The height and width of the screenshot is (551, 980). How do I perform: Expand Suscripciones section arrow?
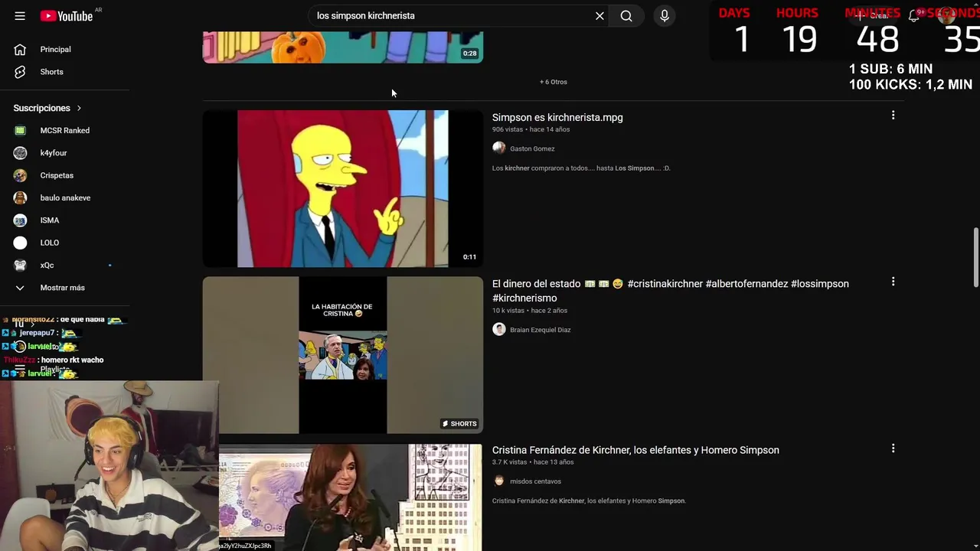(79, 109)
